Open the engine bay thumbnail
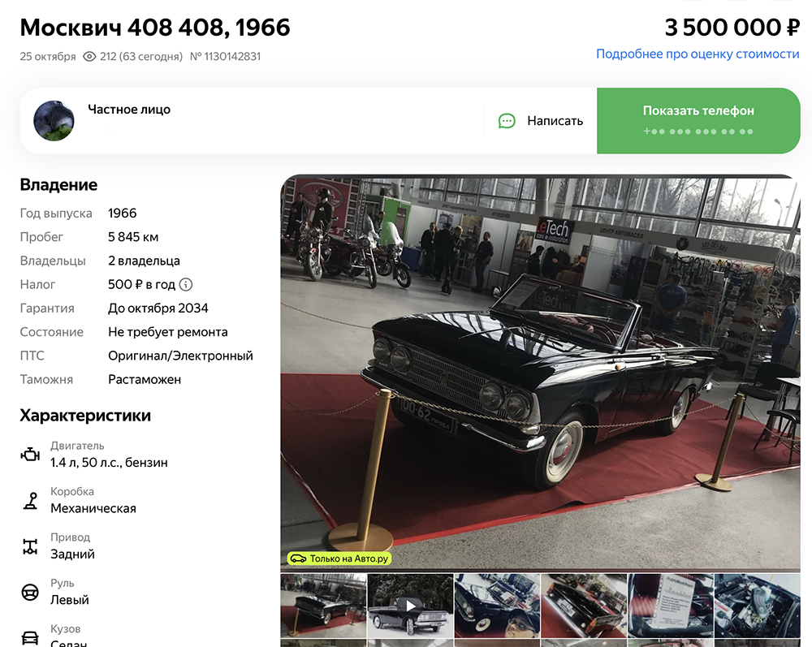This screenshot has height=647, width=812. click(x=757, y=606)
